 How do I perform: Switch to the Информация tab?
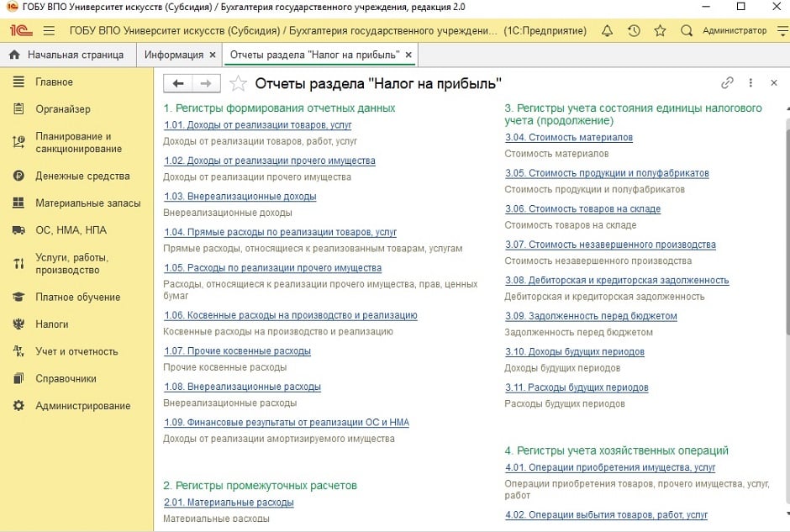pos(174,55)
